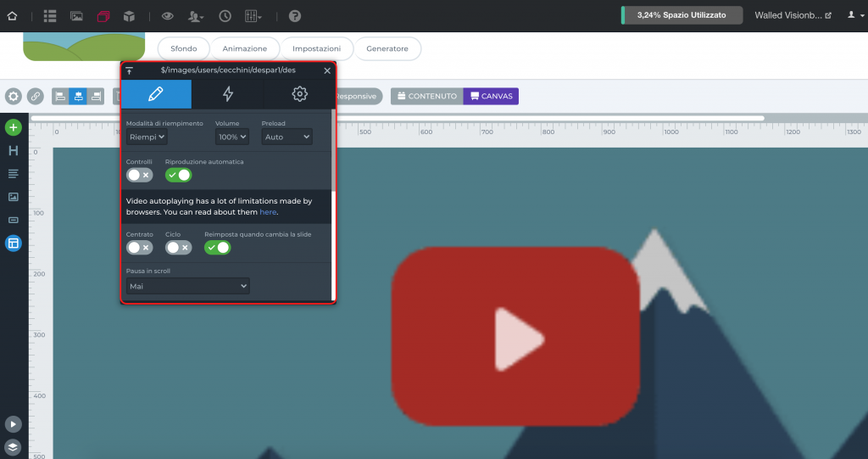The height and width of the screenshot is (459, 868).
Task: Toggle the Ciclo switch
Action: (178, 248)
